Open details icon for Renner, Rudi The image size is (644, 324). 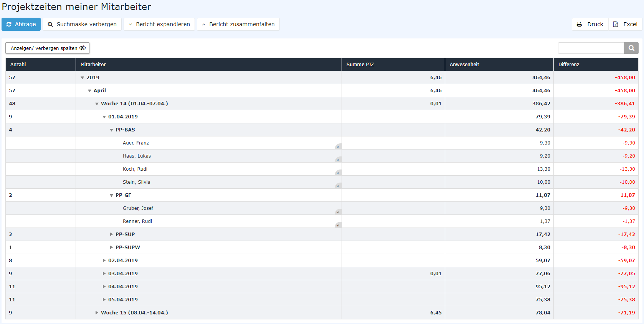click(338, 225)
